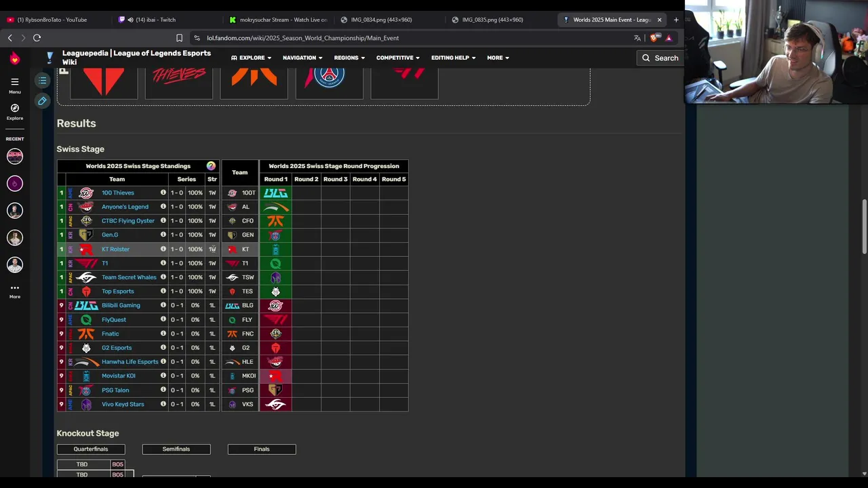Click the Fandom flame logo
The height and width of the screenshot is (488, 868).
15,59
